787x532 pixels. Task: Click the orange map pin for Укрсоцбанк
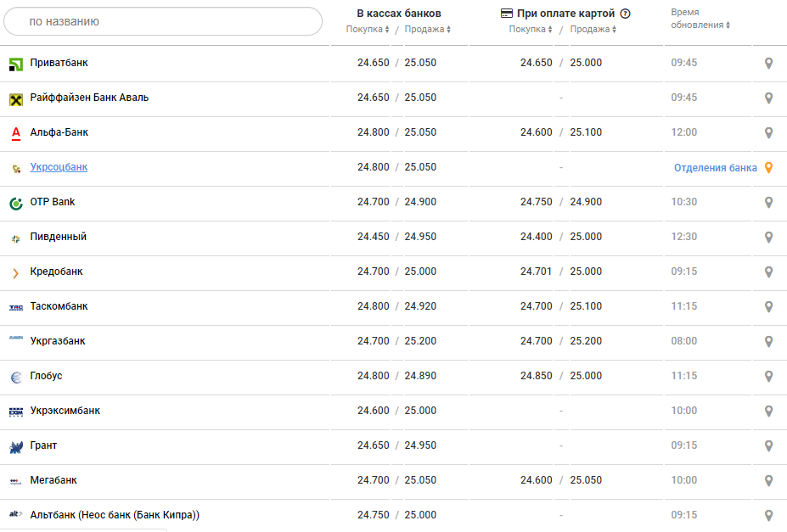click(768, 167)
